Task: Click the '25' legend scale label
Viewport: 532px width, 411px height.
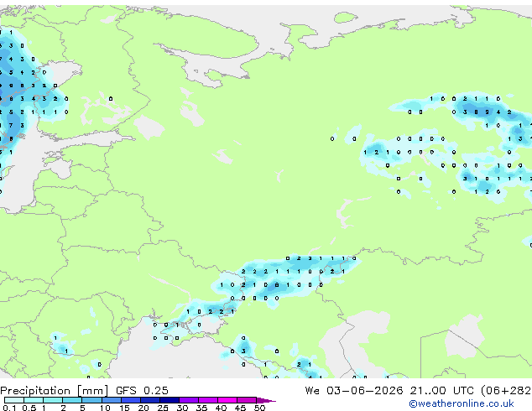Action: 163,408
